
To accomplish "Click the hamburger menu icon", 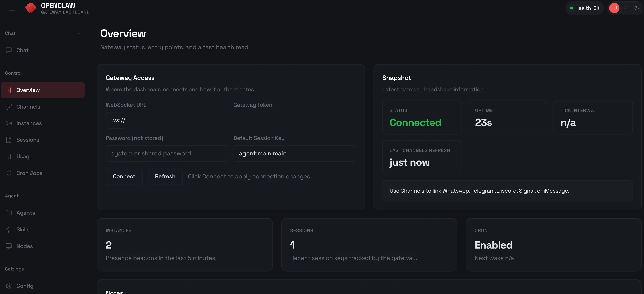I will [x=12, y=8].
